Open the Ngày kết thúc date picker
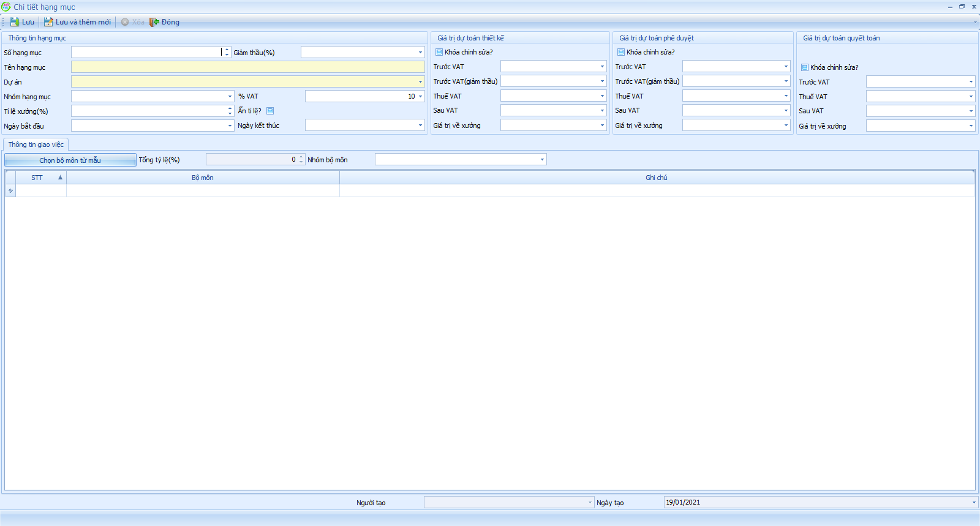Viewport: 980px width, 526px height. [420, 126]
